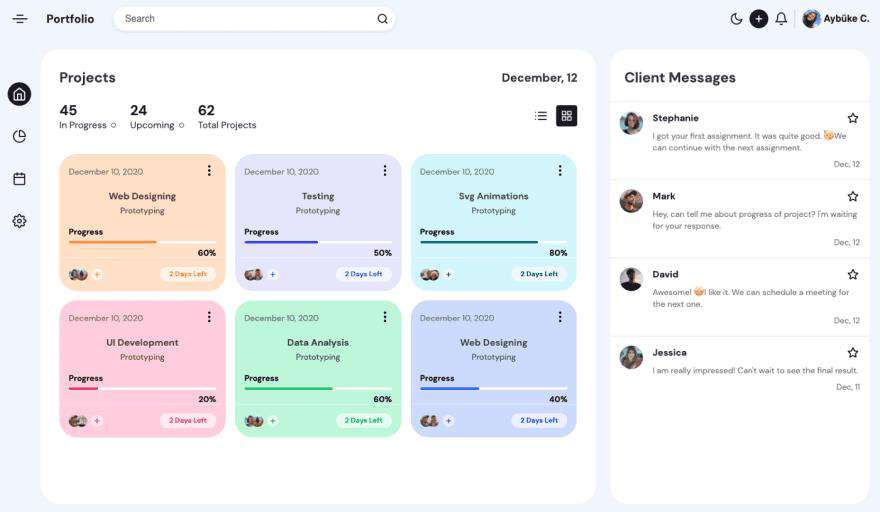Open options menu on Svg Animations card
Screen dimensions: 880x512
(560, 170)
